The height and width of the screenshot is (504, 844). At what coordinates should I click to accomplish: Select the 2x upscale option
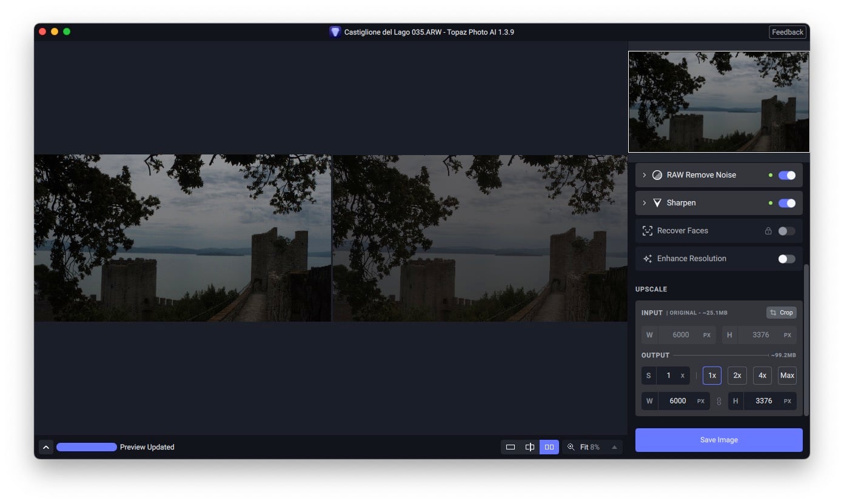coord(737,376)
